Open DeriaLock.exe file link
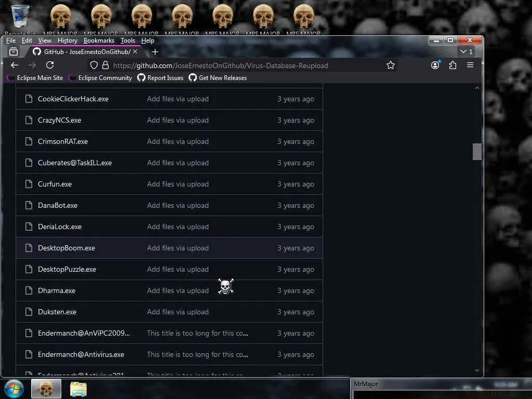 click(60, 227)
